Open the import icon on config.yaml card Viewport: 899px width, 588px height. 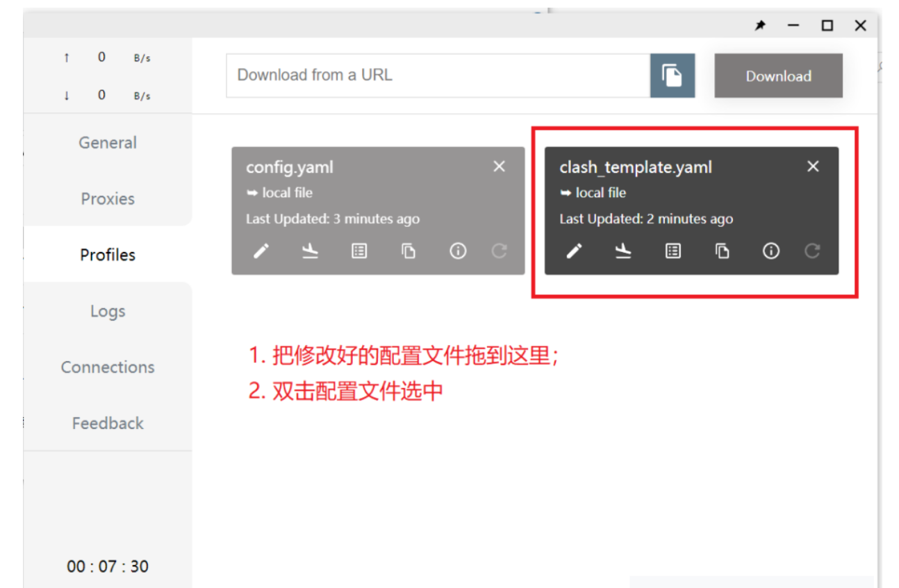coord(310,251)
